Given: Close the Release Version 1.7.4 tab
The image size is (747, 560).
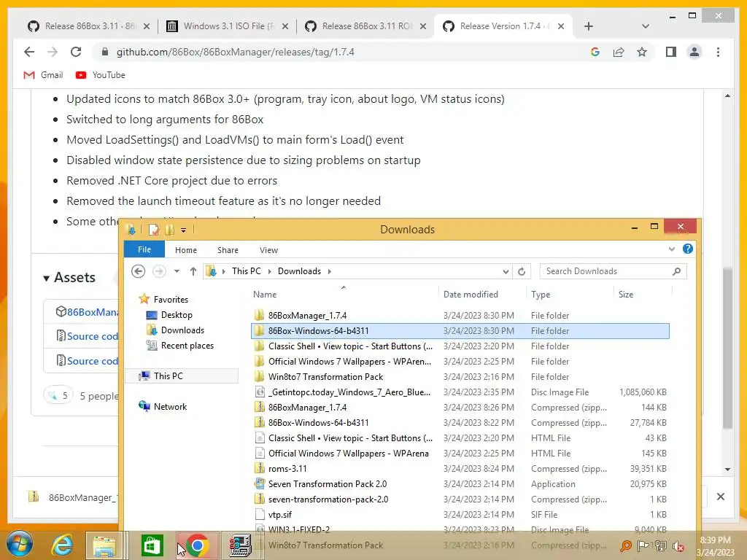Looking at the screenshot, I should tap(561, 26).
